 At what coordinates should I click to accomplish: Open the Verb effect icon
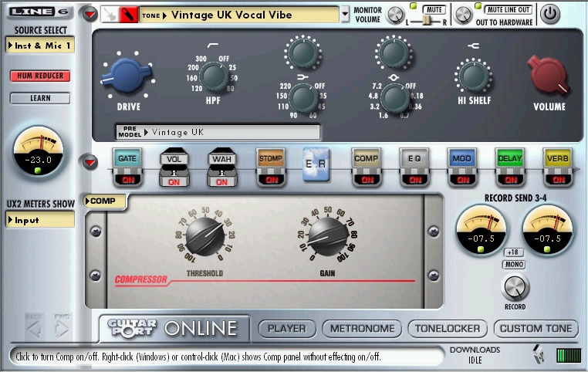(x=558, y=159)
